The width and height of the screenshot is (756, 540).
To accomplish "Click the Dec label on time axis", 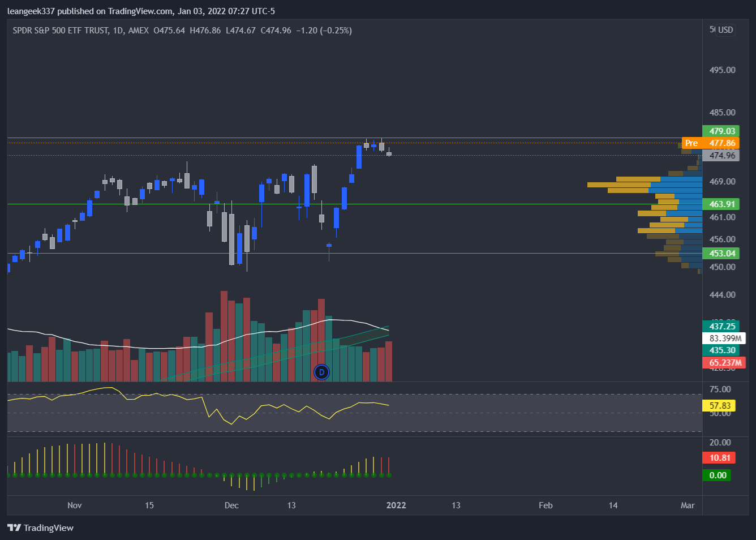I will [231, 505].
